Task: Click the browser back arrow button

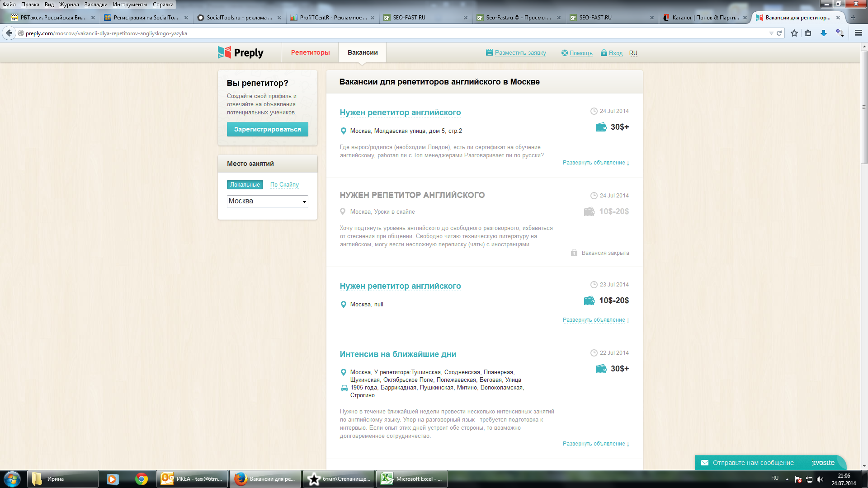Action: pos(9,33)
